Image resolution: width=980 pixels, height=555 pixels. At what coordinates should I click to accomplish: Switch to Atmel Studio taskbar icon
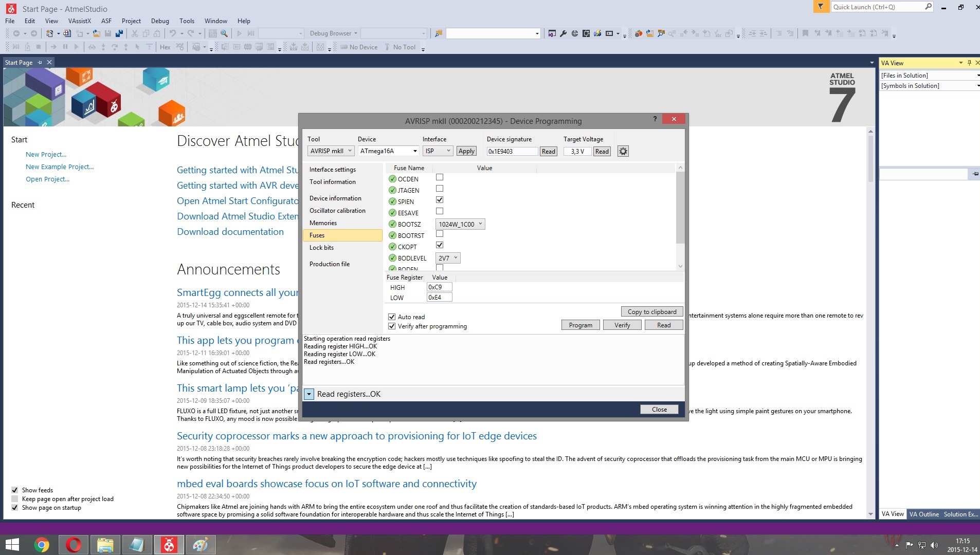click(169, 545)
